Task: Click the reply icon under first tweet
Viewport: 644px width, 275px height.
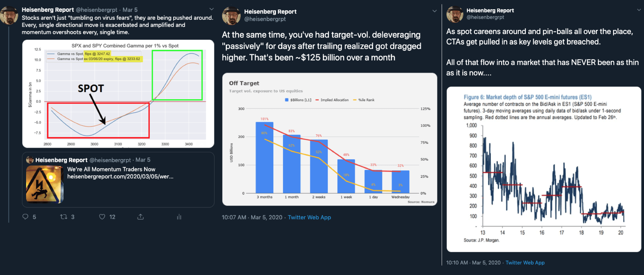Action: tap(25, 217)
